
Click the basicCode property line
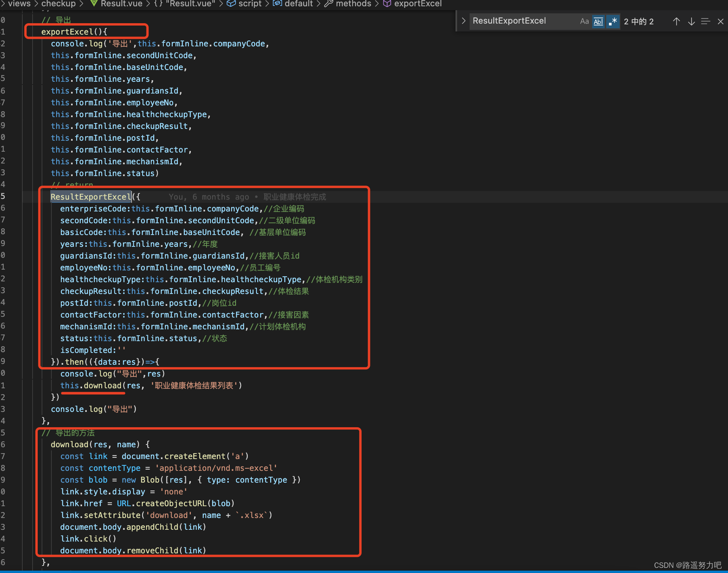coord(183,232)
